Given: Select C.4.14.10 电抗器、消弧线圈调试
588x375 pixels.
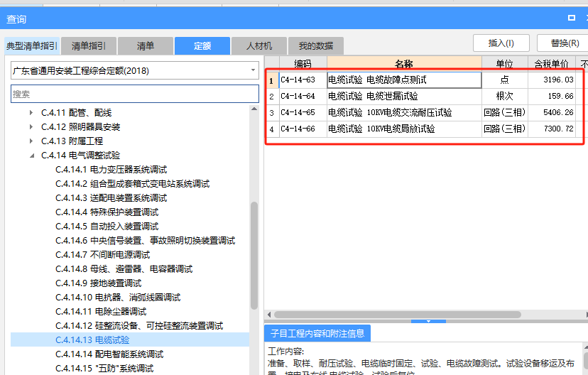Looking at the screenshot, I should coord(118,298).
